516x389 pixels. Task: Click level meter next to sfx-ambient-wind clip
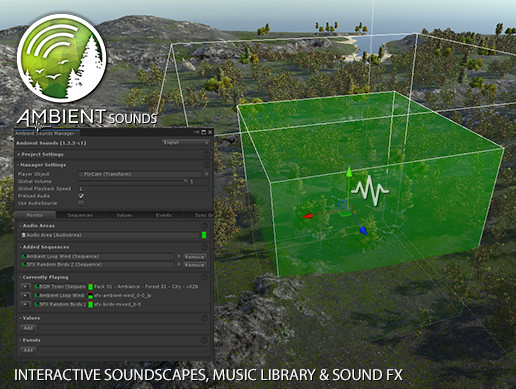click(x=90, y=295)
